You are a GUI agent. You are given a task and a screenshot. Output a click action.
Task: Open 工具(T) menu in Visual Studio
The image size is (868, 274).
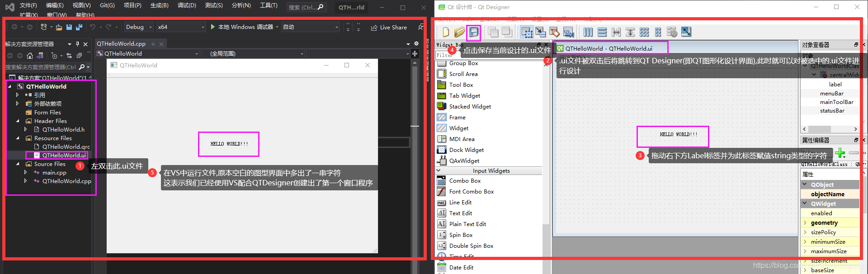[x=269, y=5]
